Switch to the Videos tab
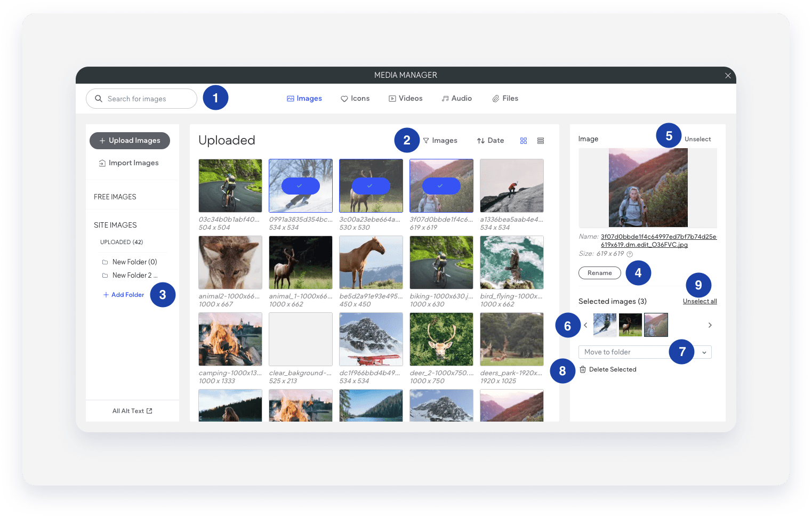Viewport: 812px width, 517px height. [x=406, y=98]
